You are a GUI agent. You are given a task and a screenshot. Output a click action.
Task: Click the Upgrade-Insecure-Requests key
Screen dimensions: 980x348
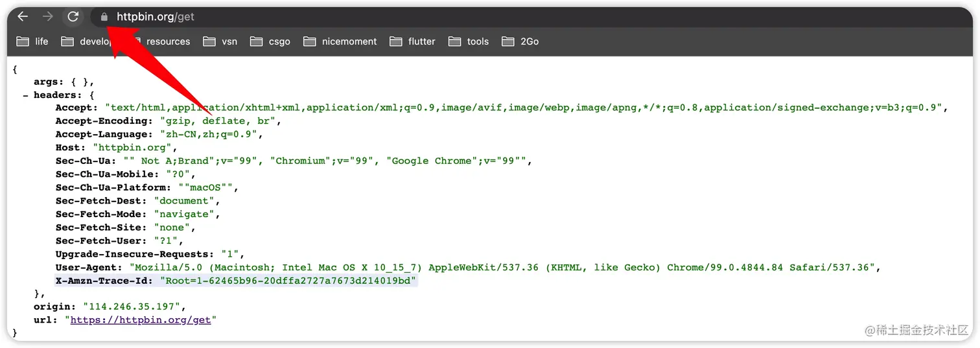[134, 254]
